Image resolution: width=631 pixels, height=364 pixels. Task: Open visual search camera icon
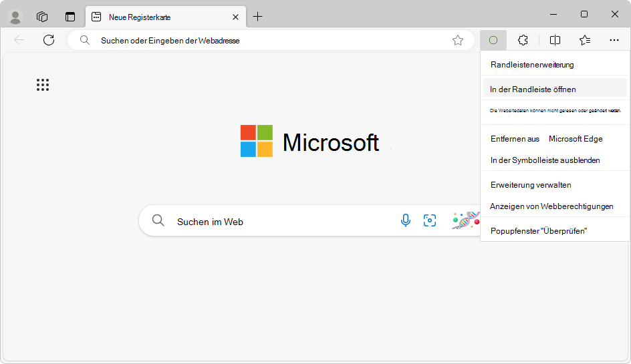(x=430, y=220)
